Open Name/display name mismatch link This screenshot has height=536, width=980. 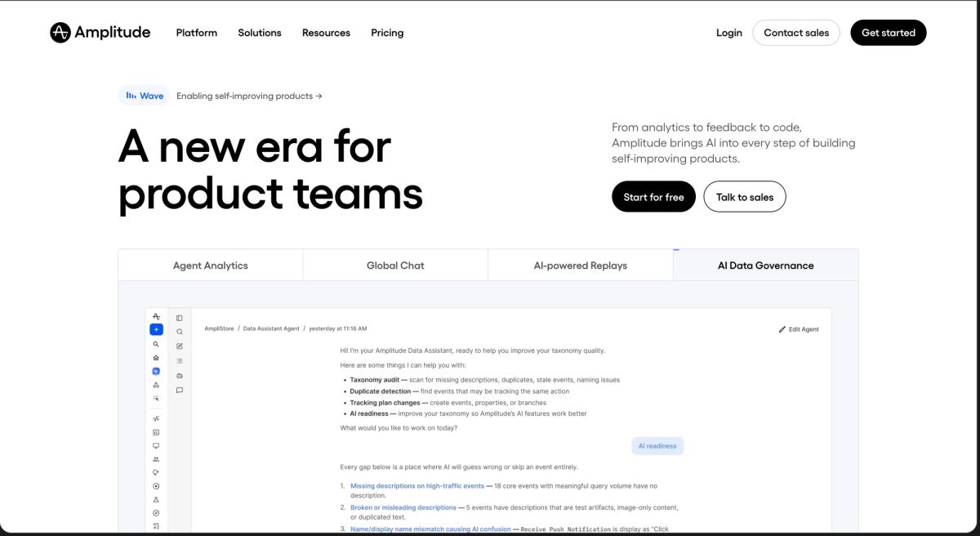coord(430,529)
